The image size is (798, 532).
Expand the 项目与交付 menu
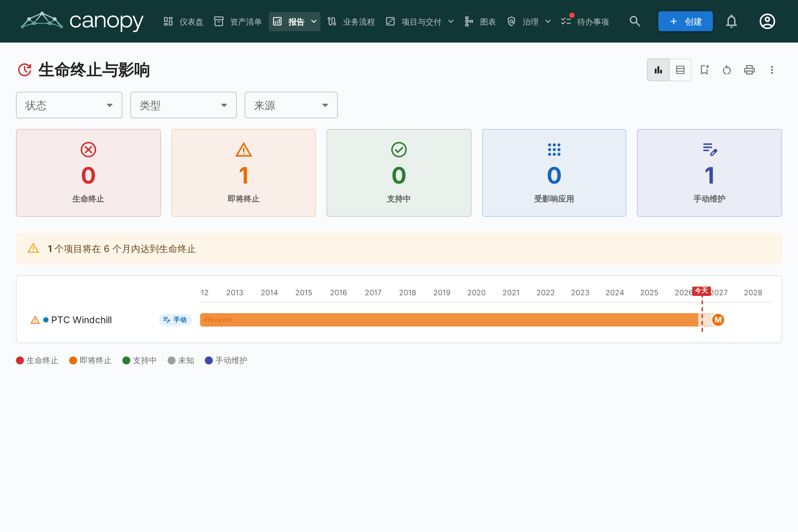pos(420,22)
